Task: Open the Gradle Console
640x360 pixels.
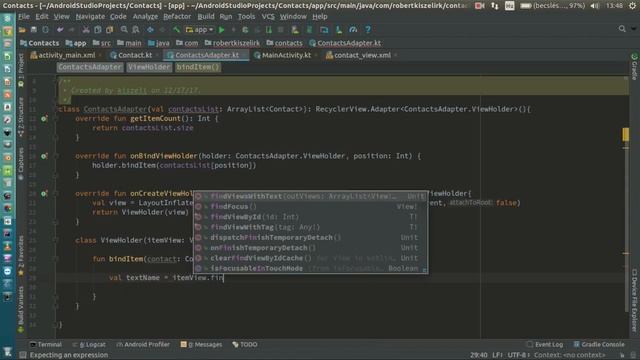Action: [599, 344]
